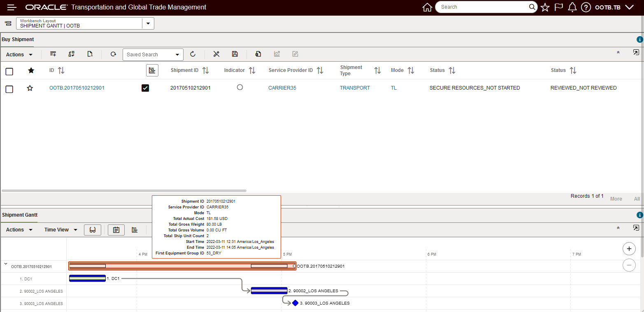Select the Buy Shipment tab
This screenshot has height=312, width=644.
(x=18, y=39)
